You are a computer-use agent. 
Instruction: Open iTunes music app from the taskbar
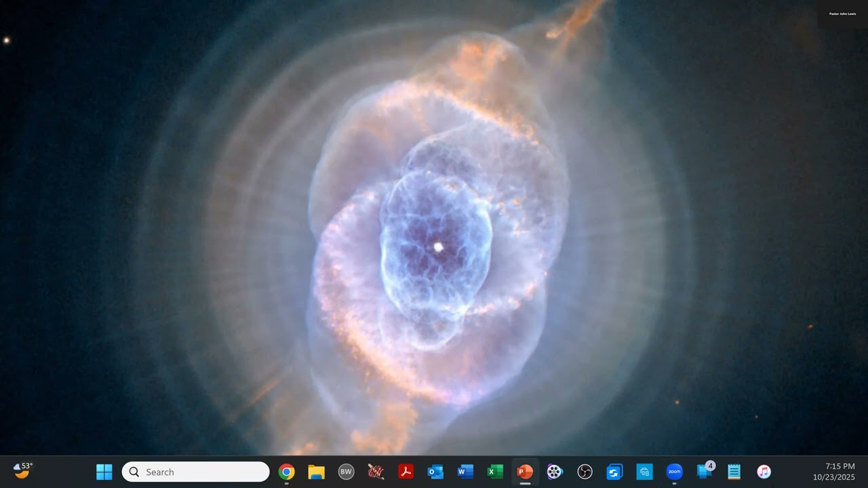point(764,472)
